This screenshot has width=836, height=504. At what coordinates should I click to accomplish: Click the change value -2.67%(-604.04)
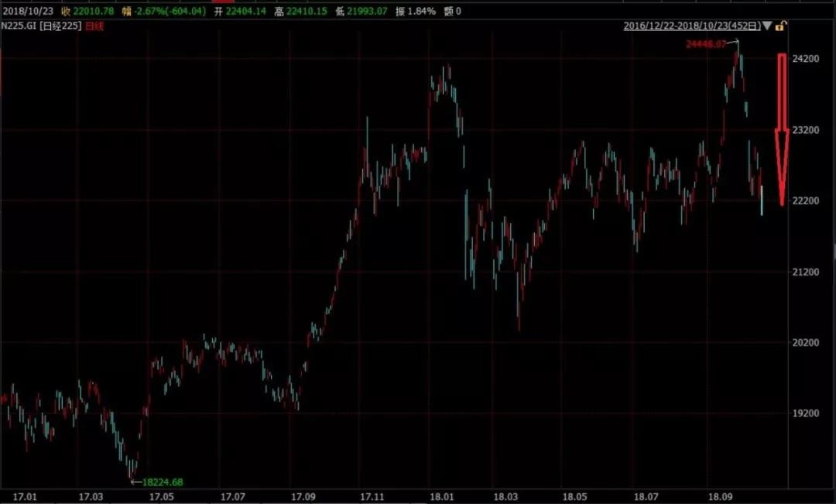point(170,11)
